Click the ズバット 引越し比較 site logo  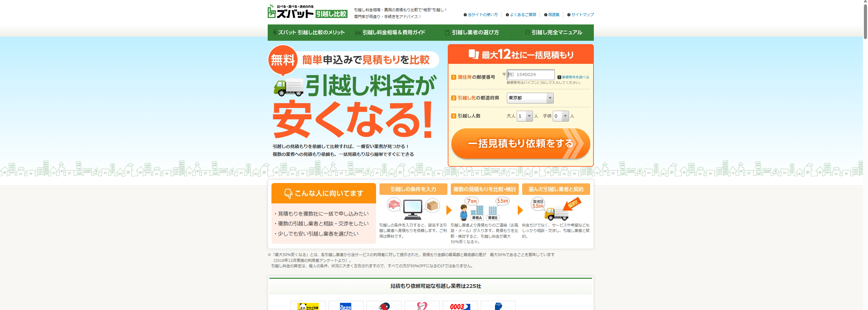tap(307, 12)
